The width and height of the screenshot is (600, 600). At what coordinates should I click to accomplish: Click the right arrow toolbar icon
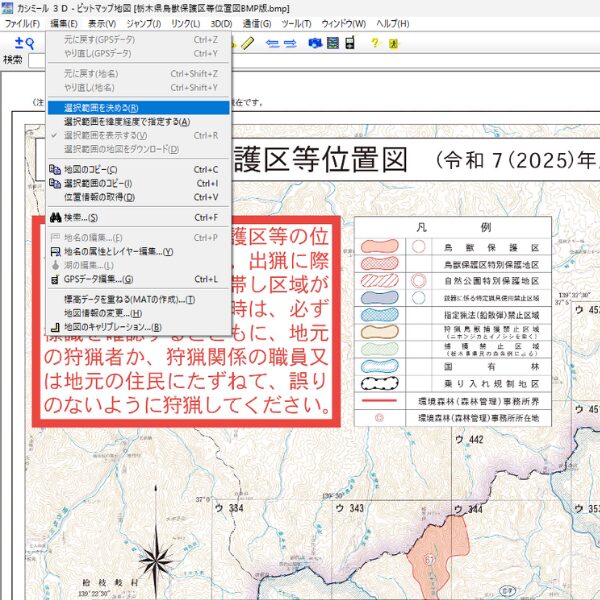point(290,43)
